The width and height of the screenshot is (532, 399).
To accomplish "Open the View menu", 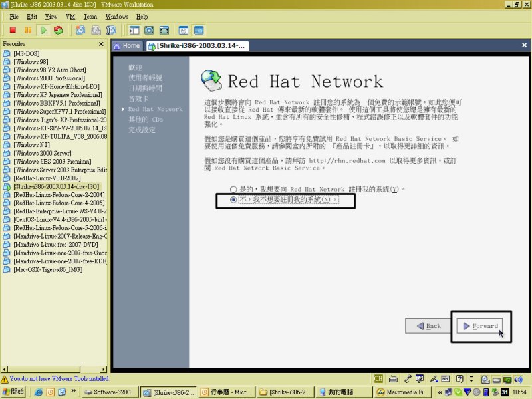I will (x=51, y=16).
